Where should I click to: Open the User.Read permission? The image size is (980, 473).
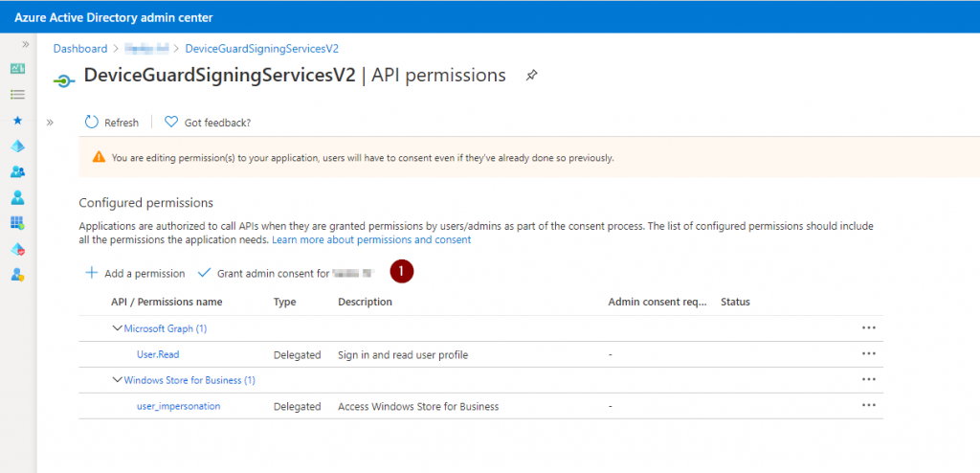pos(158,354)
